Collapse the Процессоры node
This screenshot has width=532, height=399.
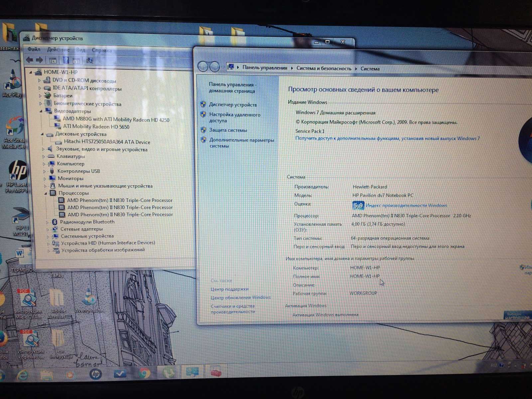click(x=46, y=193)
